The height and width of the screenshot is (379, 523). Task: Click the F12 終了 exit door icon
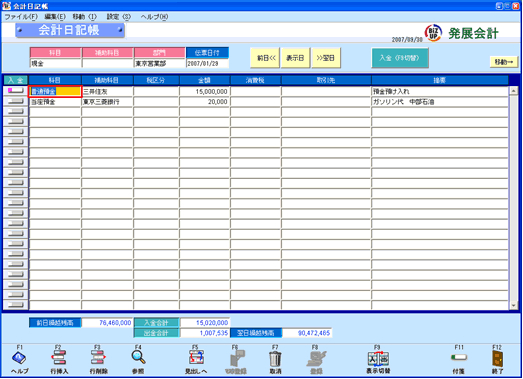[497, 359]
